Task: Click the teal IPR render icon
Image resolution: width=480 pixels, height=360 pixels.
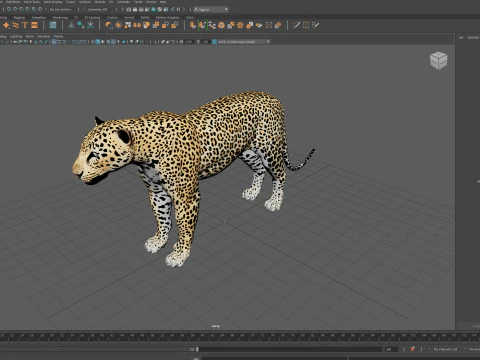Action: click(x=154, y=9)
